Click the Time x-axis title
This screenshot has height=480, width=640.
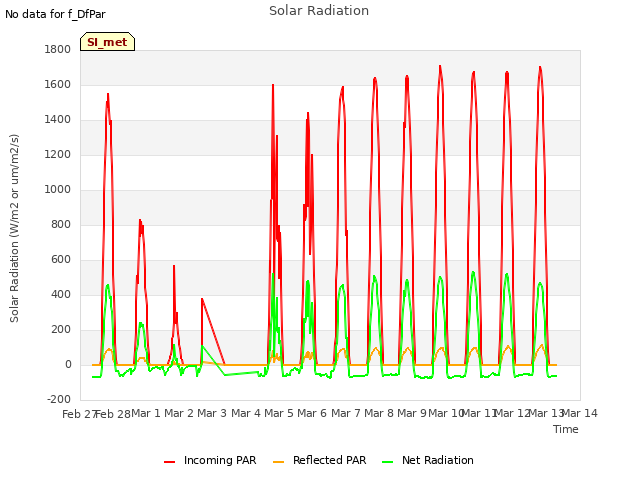tap(566, 429)
